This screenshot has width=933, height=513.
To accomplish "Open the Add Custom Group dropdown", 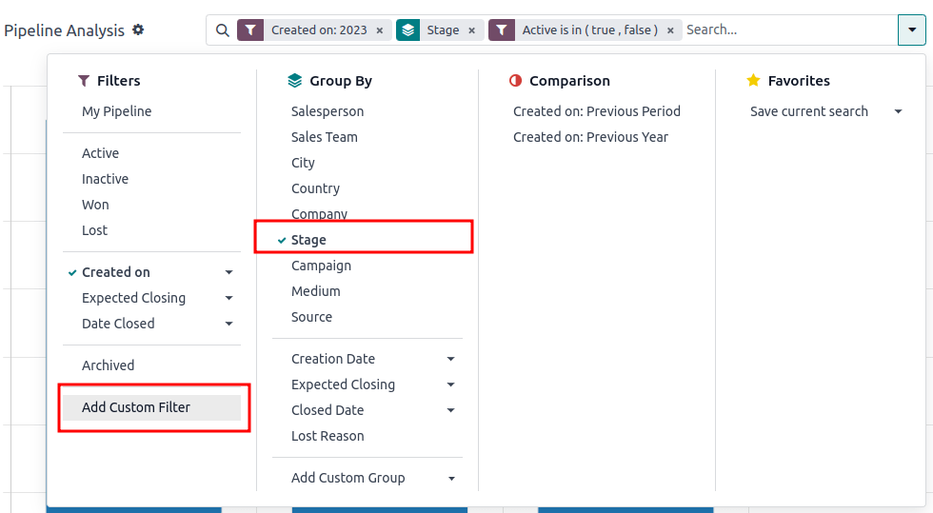I will pos(450,478).
